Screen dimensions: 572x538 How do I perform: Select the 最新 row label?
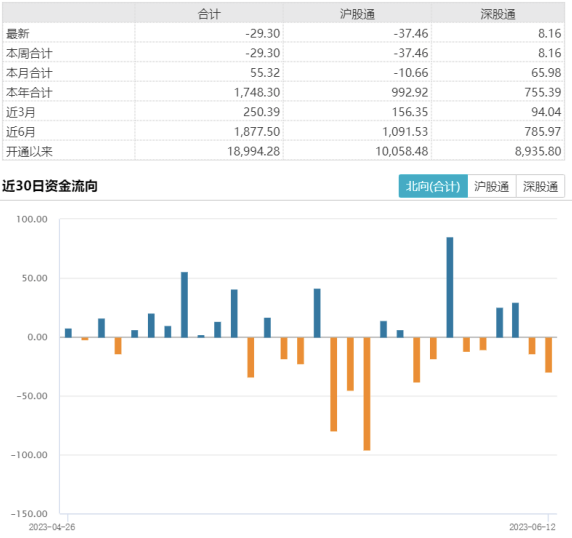point(18,34)
